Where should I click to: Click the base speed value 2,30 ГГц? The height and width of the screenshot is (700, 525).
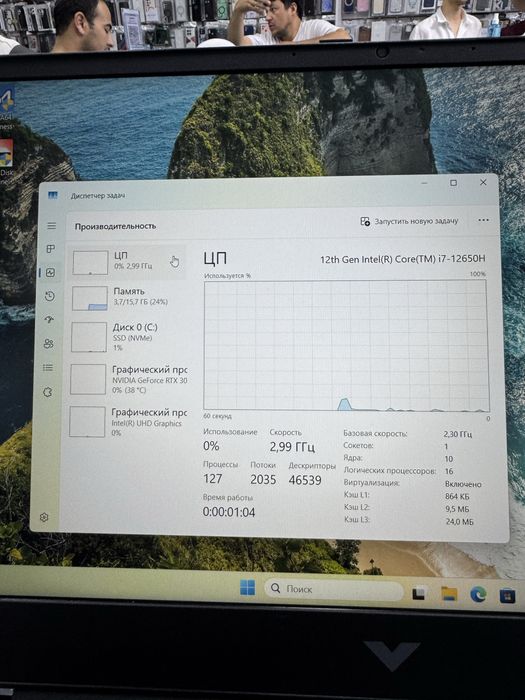point(458,434)
